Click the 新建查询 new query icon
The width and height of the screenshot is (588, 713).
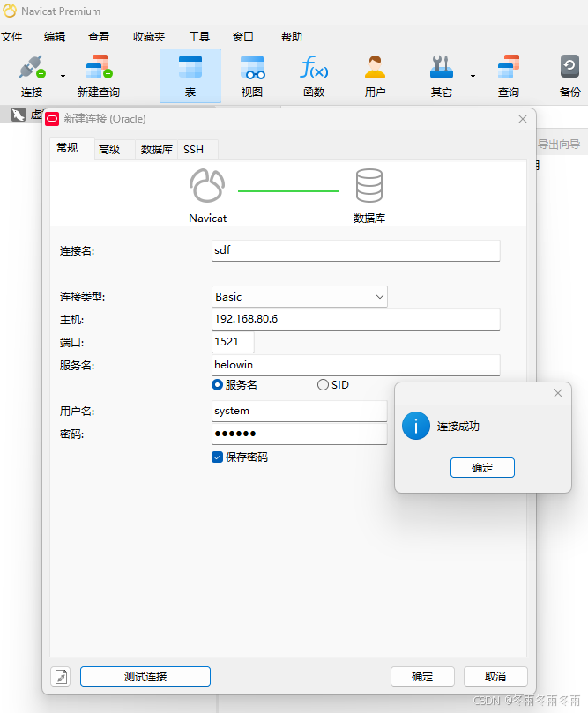99,76
